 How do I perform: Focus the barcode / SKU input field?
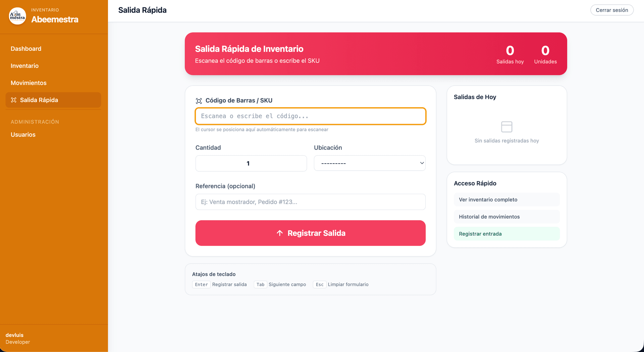310,116
